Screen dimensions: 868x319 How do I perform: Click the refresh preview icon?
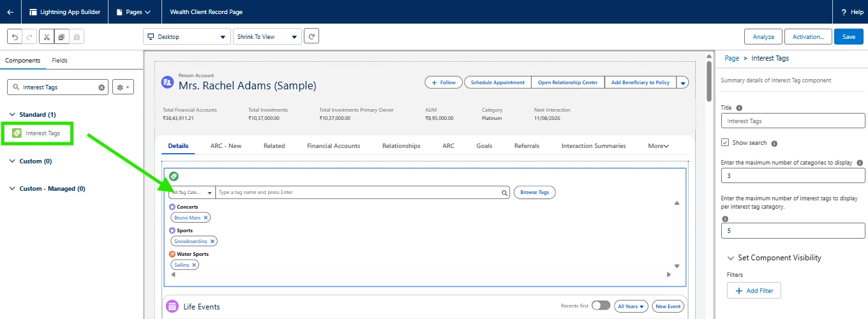coord(311,36)
